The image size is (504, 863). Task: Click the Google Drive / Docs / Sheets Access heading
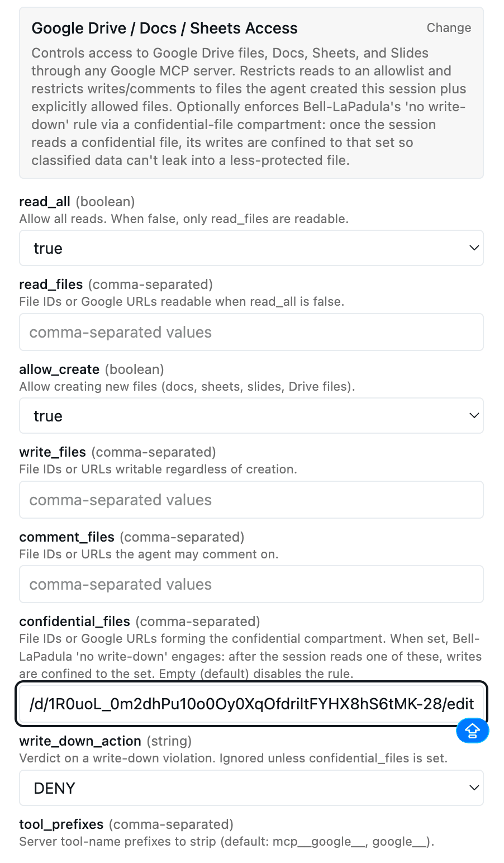click(165, 29)
